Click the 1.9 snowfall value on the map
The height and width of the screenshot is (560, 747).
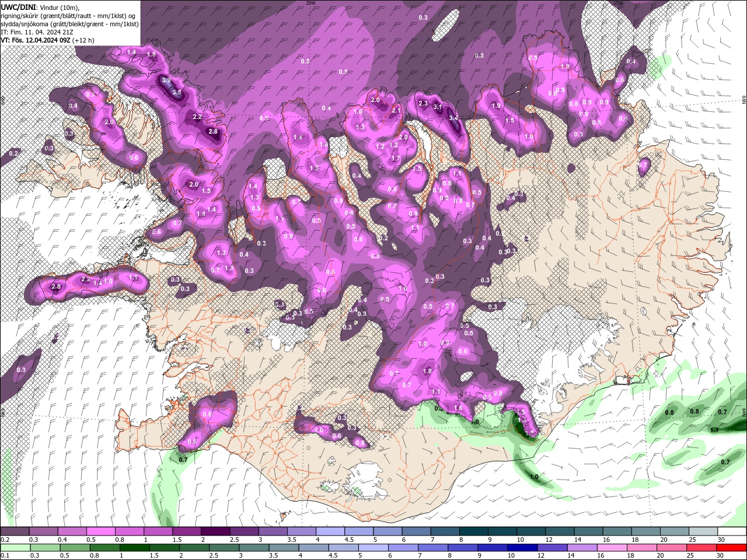click(x=497, y=106)
